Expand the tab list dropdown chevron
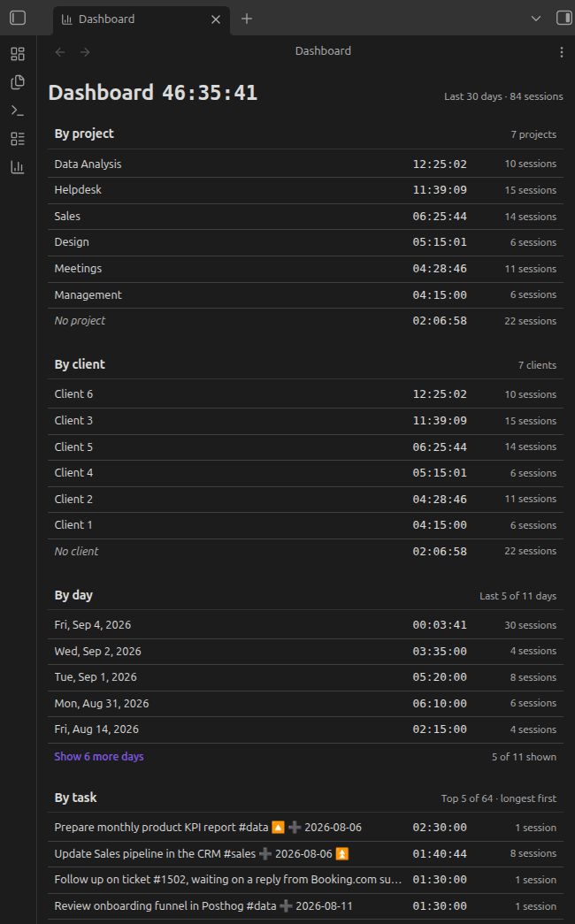The image size is (575, 924). click(x=535, y=19)
